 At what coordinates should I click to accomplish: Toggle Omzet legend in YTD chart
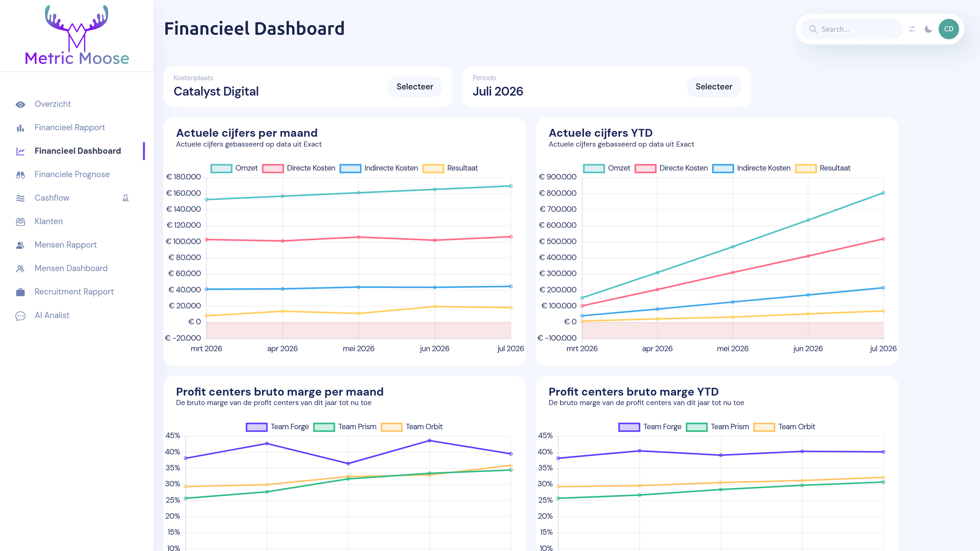click(x=606, y=168)
